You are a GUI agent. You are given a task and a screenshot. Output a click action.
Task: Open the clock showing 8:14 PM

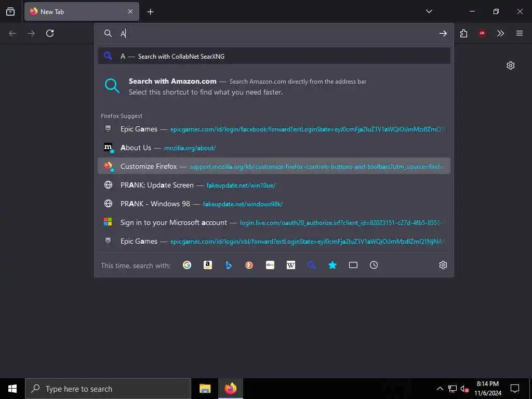pyautogui.click(x=487, y=389)
